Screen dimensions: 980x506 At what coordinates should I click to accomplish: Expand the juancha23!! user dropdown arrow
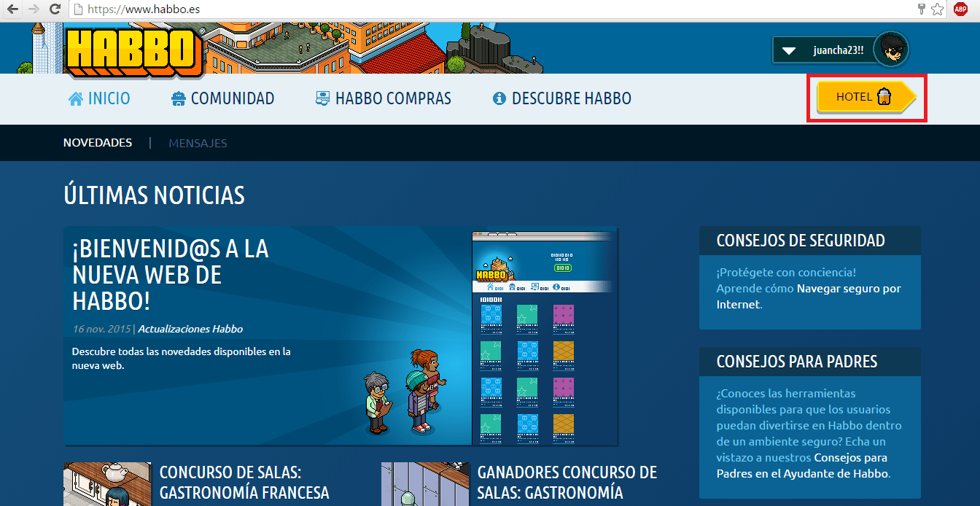click(787, 51)
